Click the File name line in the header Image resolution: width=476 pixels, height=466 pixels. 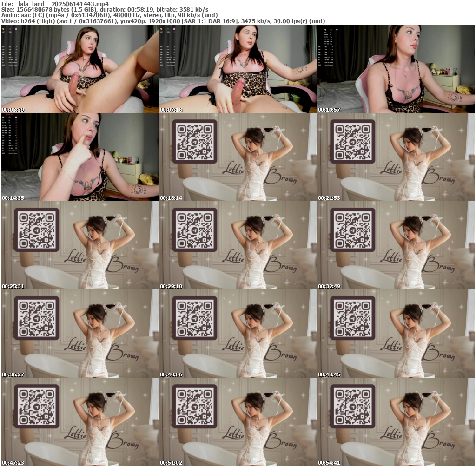tap(55, 3)
